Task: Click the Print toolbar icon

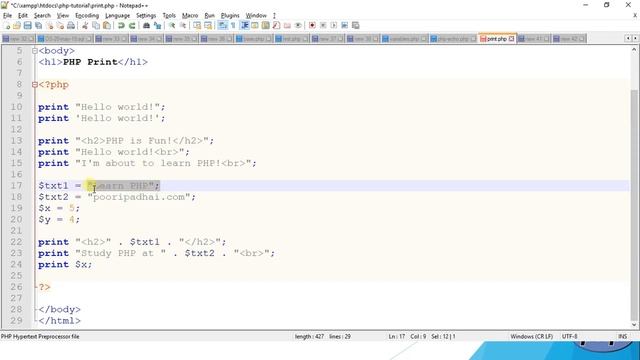Action: 71,25
